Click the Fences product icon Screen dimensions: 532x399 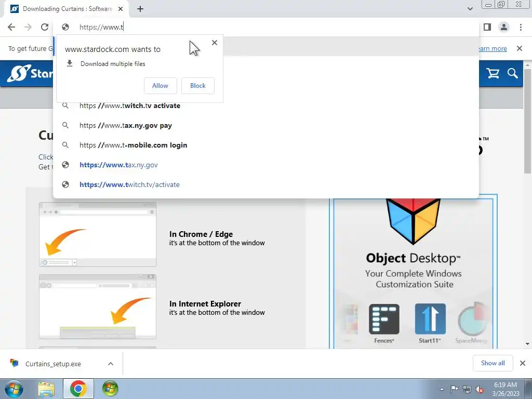click(384, 320)
